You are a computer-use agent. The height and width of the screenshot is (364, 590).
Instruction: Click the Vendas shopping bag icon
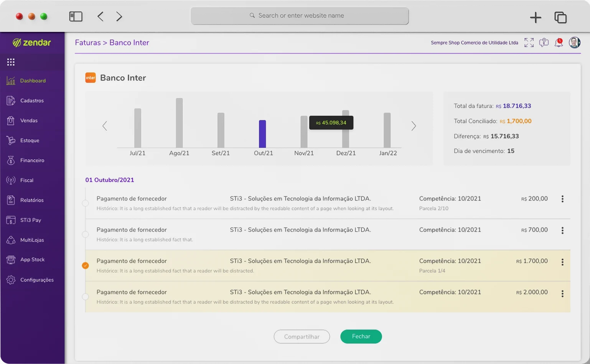pyautogui.click(x=11, y=120)
